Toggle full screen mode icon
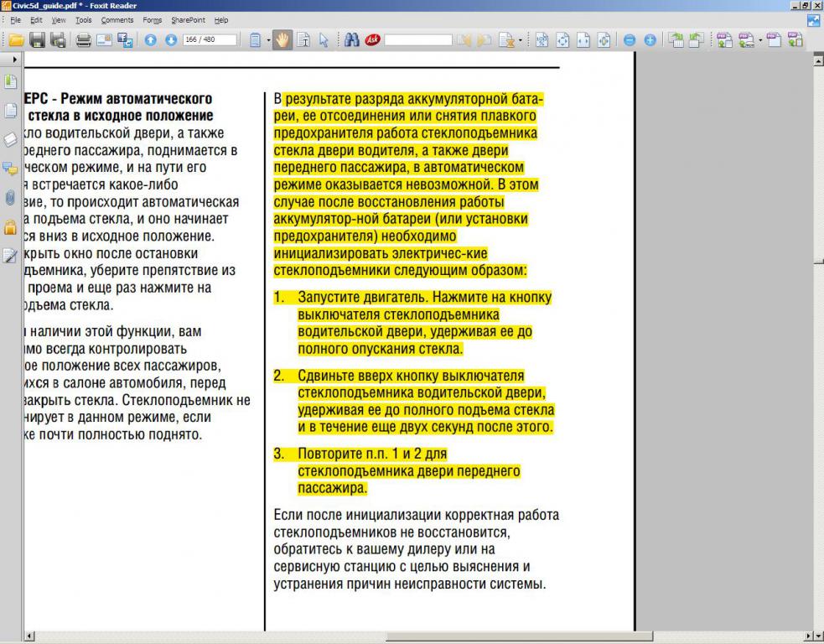 [813, 20]
